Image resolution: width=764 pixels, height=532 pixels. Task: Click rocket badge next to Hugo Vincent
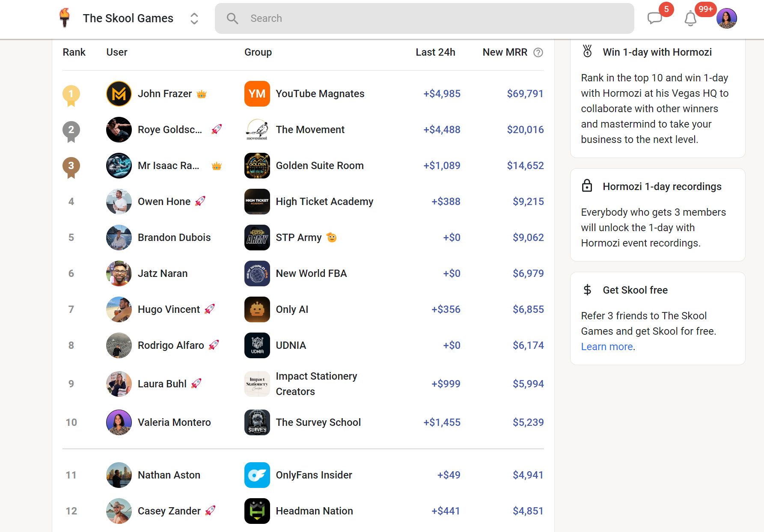pyautogui.click(x=210, y=309)
